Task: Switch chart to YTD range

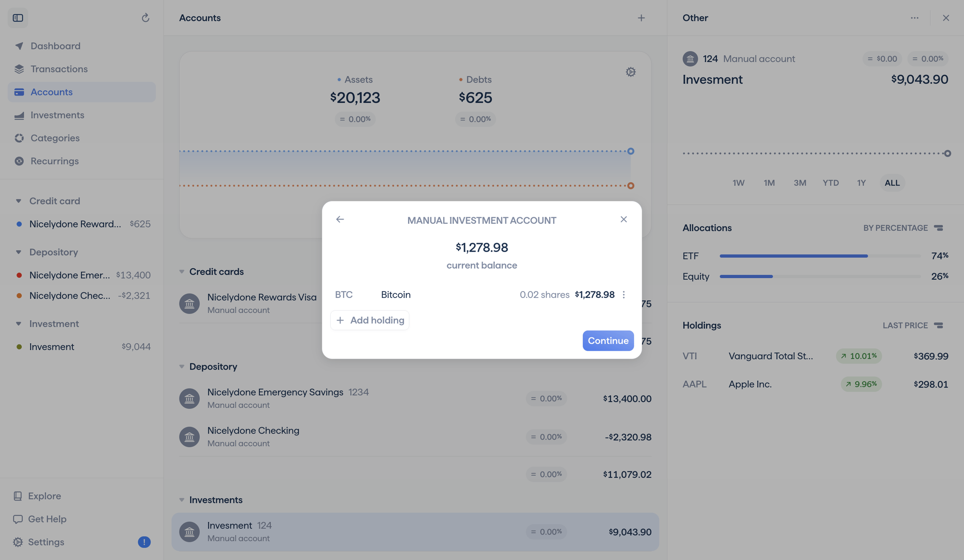Action: pyautogui.click(x=831, y=183)
